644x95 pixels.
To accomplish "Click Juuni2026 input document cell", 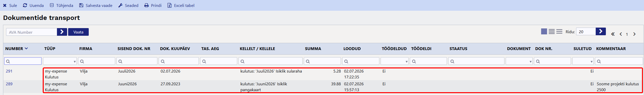I will (x=127, y=84).
